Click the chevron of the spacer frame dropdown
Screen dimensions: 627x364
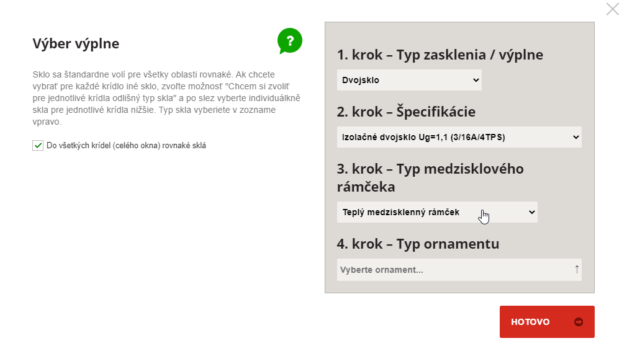[531, 212]
